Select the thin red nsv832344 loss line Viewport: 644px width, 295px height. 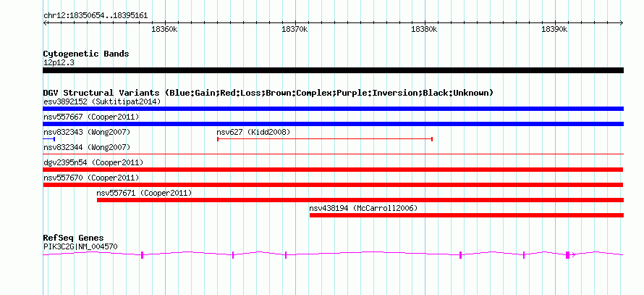pyautogui.click(x=333, y=154)
